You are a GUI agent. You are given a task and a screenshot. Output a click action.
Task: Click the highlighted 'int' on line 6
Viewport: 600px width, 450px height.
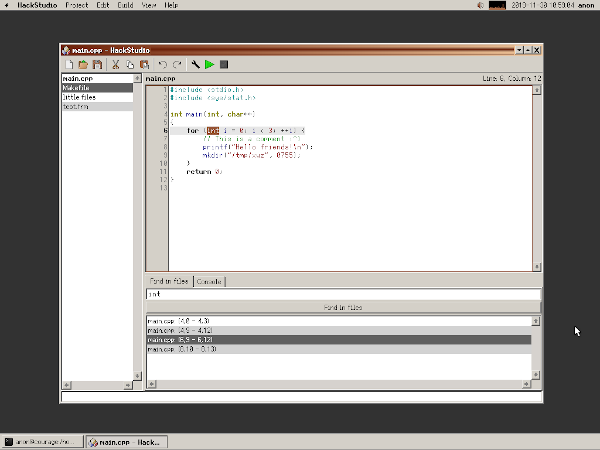coord(213,131)
